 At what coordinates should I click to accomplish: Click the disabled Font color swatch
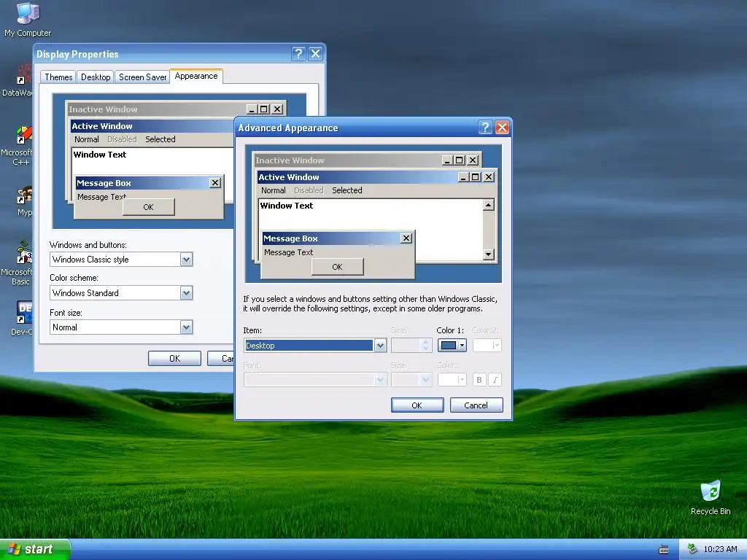click(452, 379)
